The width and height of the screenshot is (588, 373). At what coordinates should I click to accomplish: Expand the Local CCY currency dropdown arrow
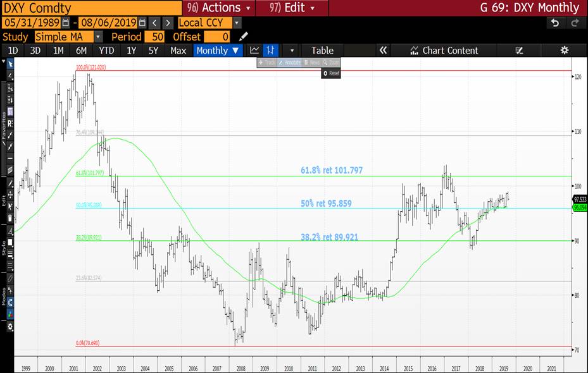click(237, 23)
